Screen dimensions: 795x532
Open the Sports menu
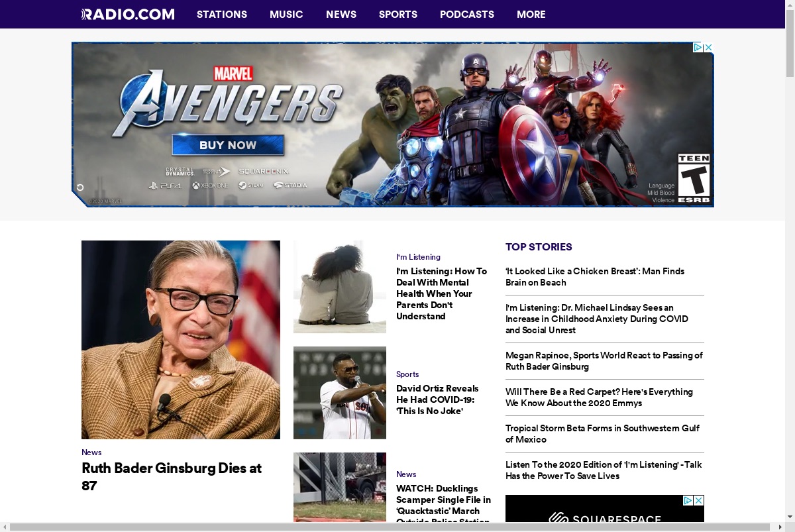click(398, 14)
